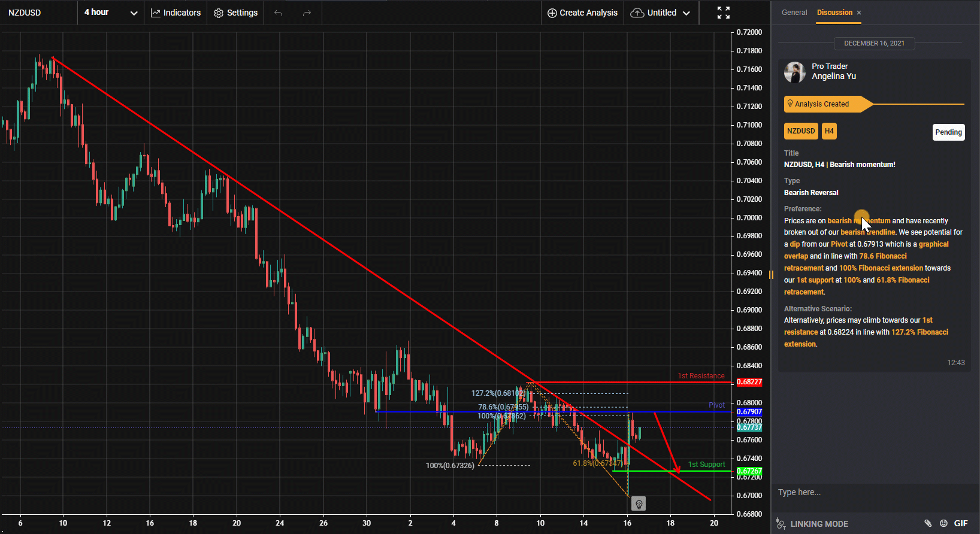Click the Pivot line label
Viewport: 980px width, 534px height.
(x=716, y=405)
